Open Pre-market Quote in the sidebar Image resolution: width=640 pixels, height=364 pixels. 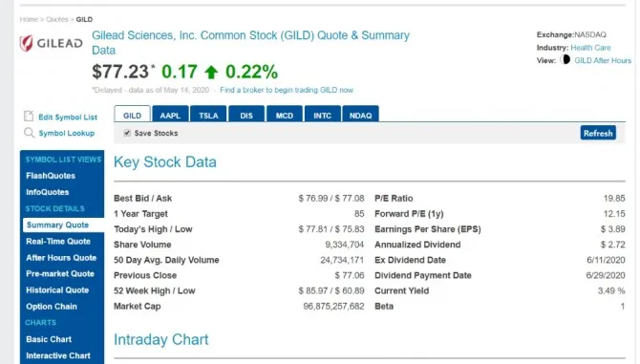click(60, 274)
